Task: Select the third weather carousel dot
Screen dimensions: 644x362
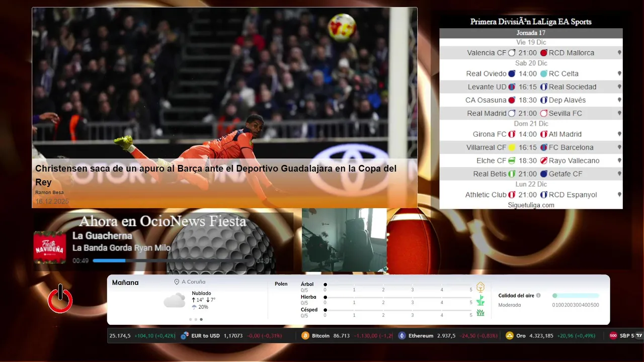Action: [201, 319]
